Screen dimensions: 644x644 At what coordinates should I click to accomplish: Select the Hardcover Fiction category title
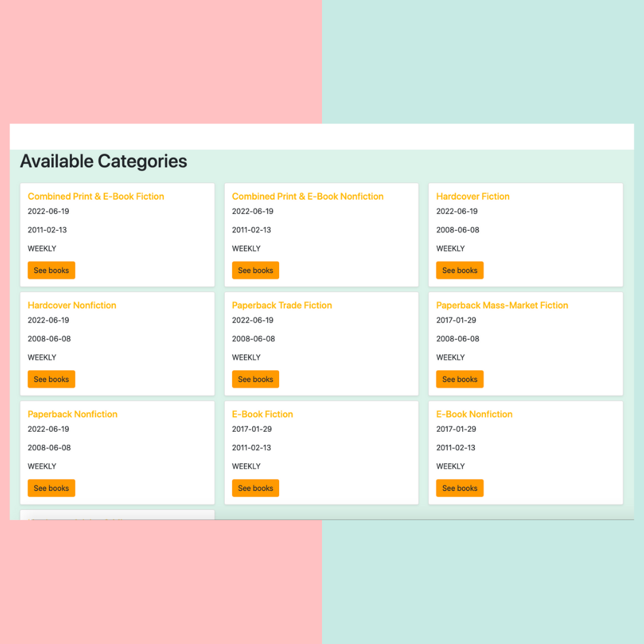pyautogui.click(x=472, y=196)
